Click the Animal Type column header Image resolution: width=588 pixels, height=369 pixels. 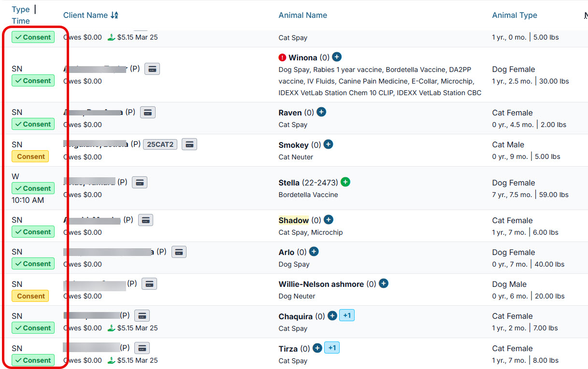click(514, 15)
